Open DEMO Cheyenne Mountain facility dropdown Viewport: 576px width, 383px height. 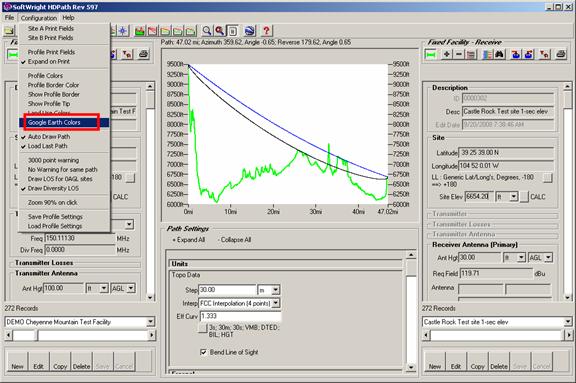[151, 322]
